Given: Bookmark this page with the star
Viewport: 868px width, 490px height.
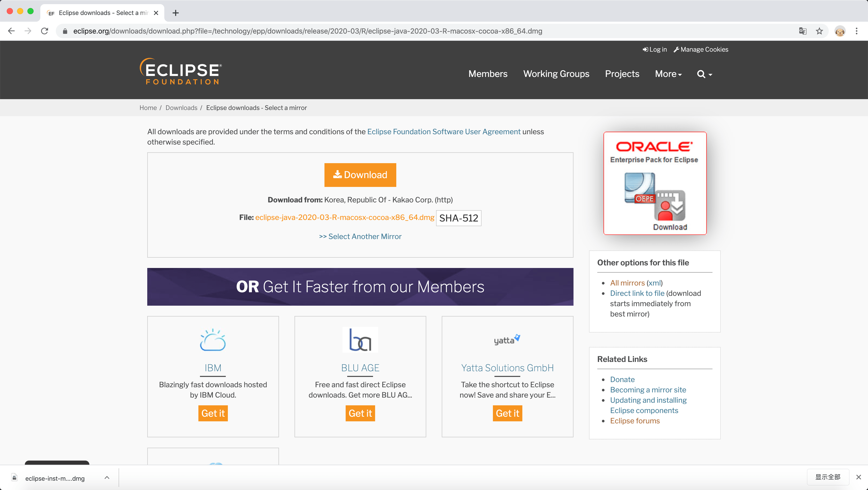Looking at the screenshot, I should tap(819, 31).
